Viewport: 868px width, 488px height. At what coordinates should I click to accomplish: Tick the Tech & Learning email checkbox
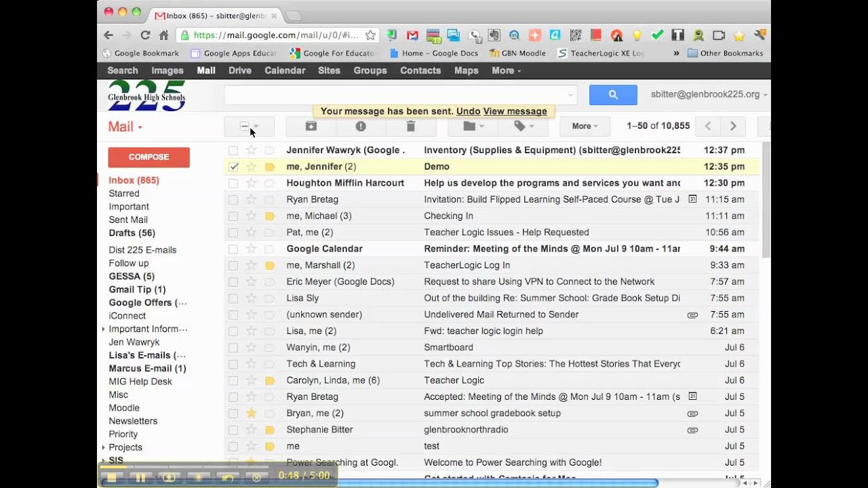coord(233,364)
